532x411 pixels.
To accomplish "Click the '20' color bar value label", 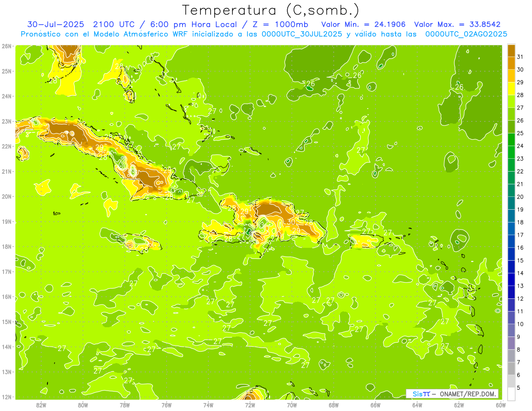I will coord(520,197).
